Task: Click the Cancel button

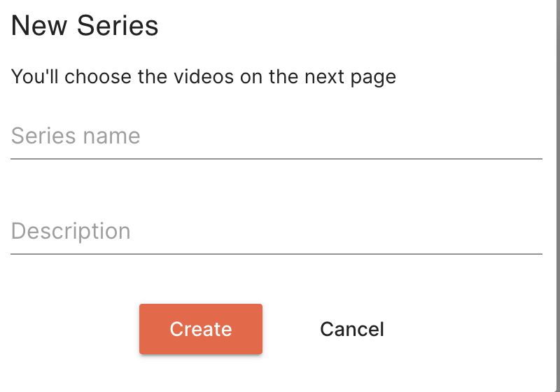Action: pyautogui.click(x=352, y=329)
